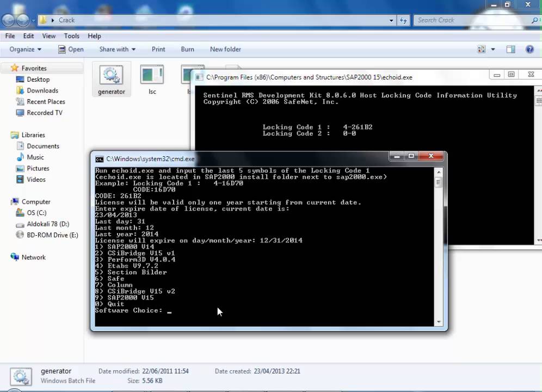
Task: Click the cmd.exe window title icon
Action: point(99,159)
